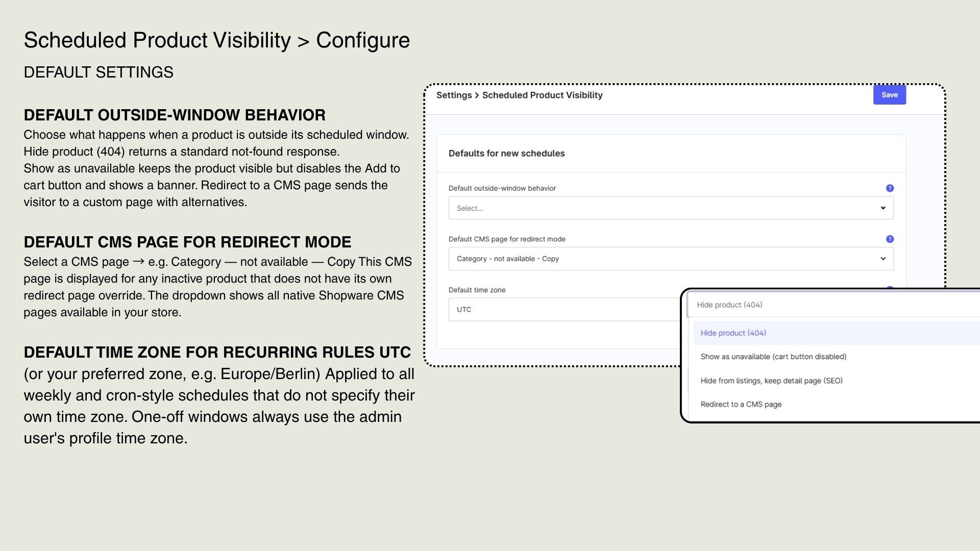Screen dimensions: 980x551
Task: Open help icon for outside-window behavior
Action: coord(890,188)
